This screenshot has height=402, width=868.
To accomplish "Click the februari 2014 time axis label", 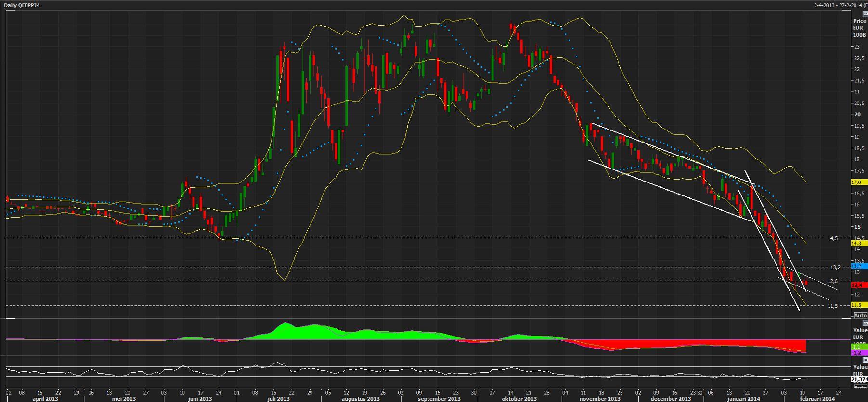I will click(817, 399).
